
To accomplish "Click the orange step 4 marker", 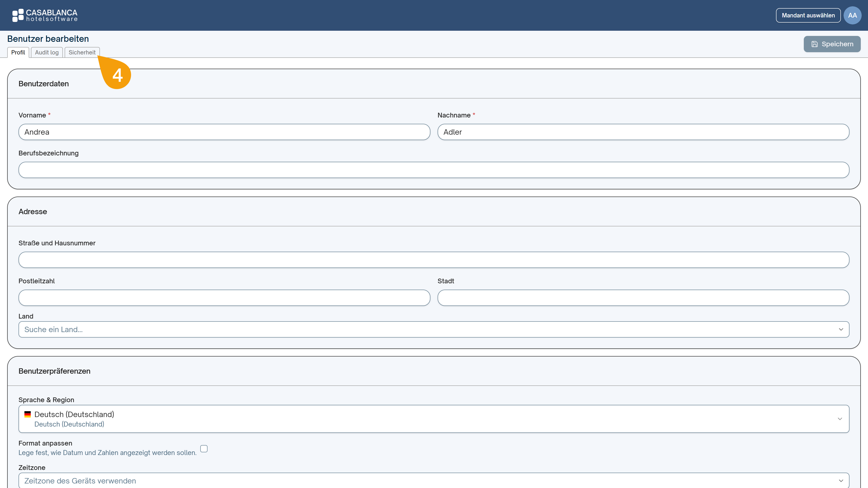I will point(116,73).
